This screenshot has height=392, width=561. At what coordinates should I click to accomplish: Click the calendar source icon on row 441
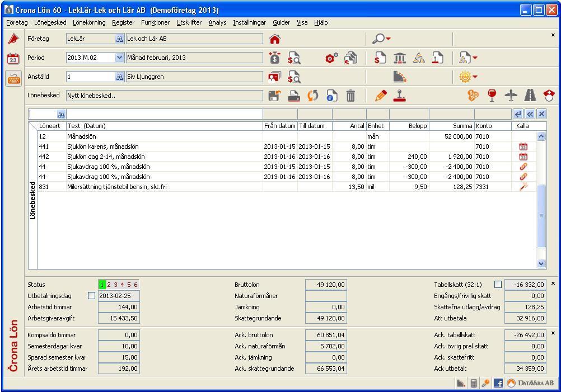click(523, 147)
